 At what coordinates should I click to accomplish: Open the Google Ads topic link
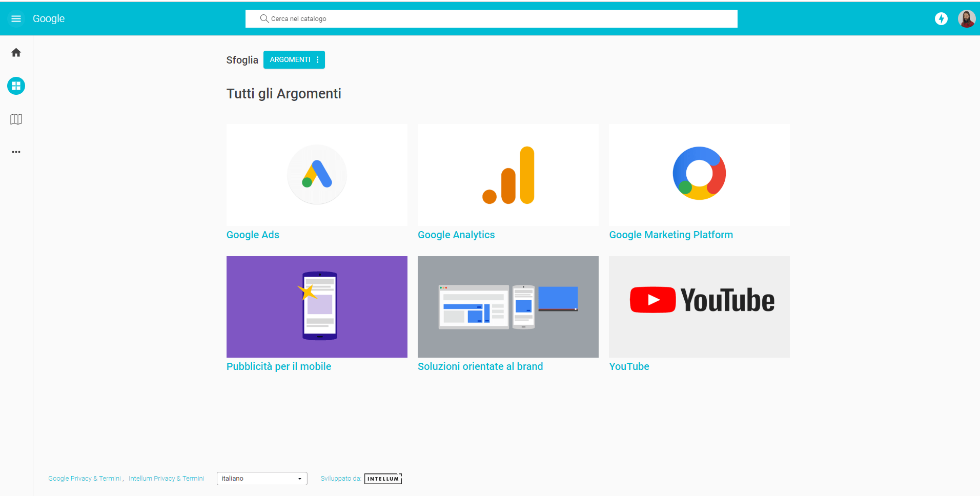pos(253,235)
